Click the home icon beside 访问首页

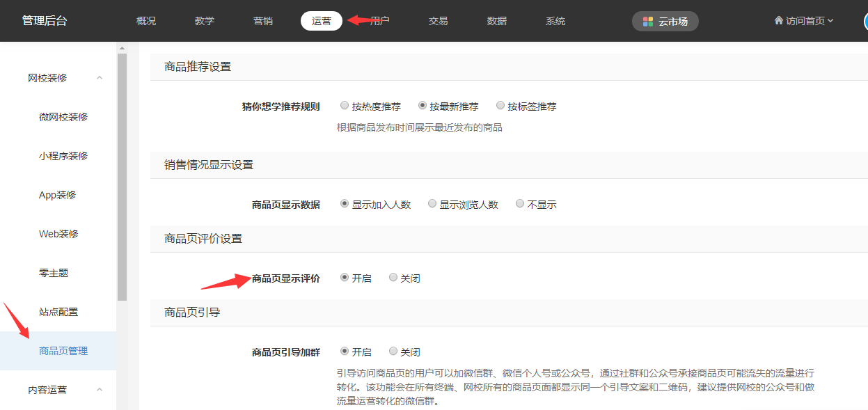(x=778, y=21)
